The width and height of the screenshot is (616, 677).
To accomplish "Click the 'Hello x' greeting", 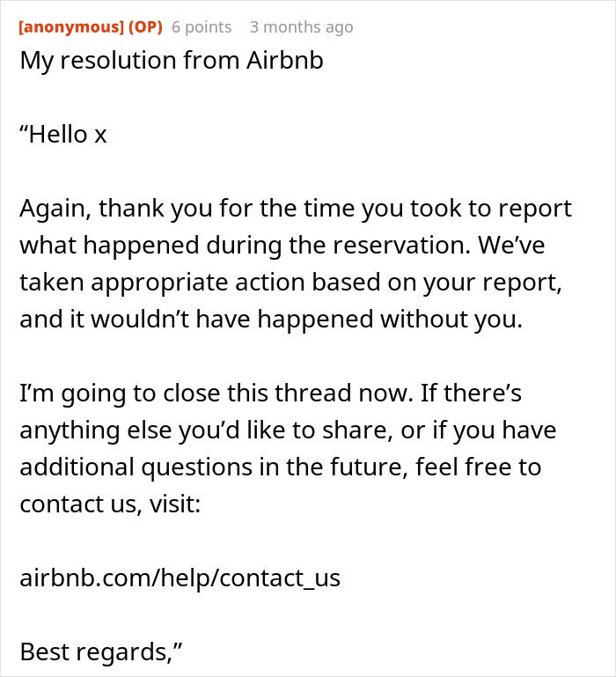I will pos(63,135).
